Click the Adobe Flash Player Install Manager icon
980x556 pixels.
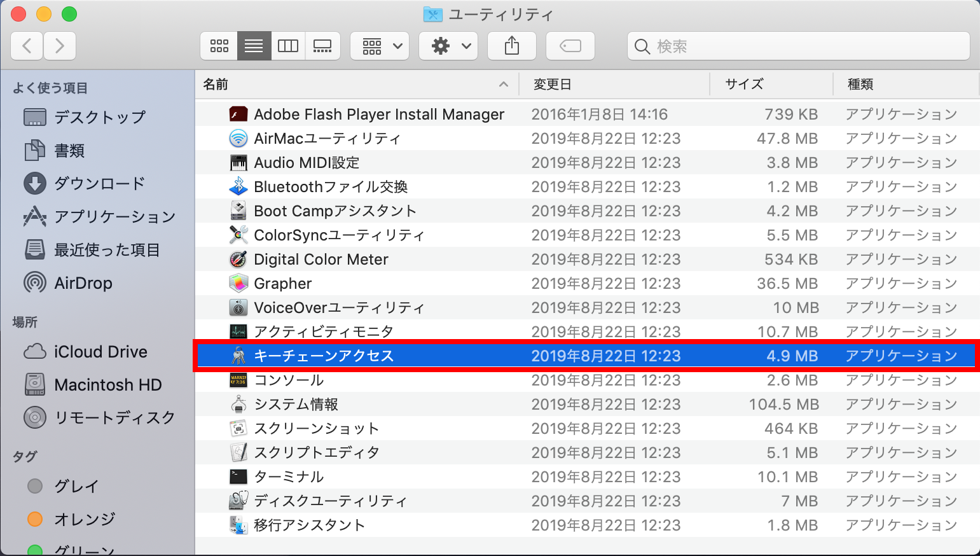238,115
